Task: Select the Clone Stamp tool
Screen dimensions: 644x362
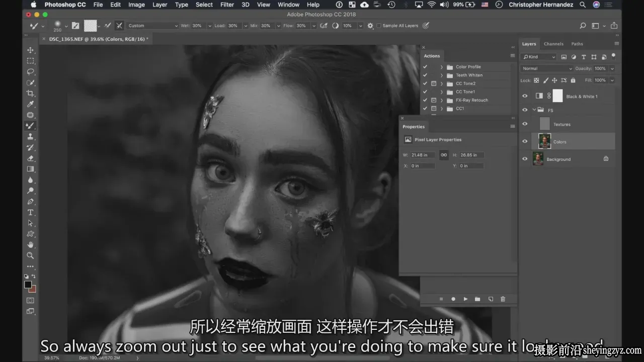Action: [30, 136]
